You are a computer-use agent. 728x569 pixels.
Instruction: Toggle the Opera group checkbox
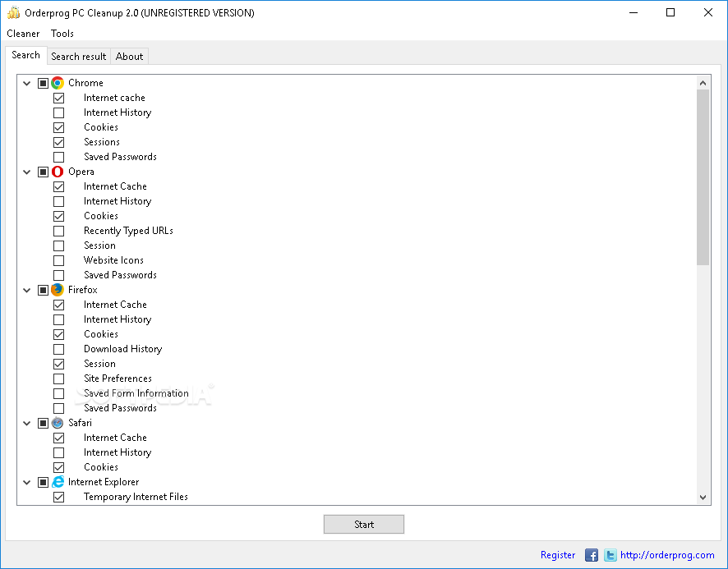43,172
